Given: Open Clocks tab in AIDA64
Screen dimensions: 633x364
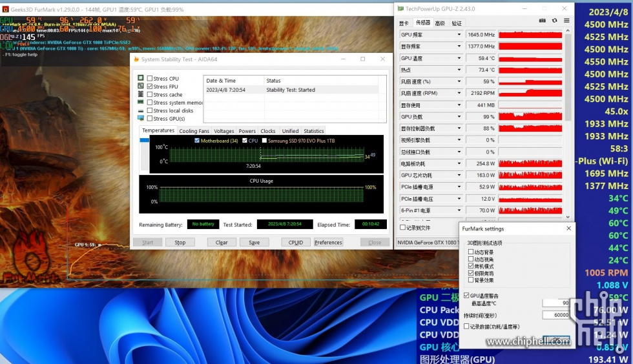Looking at the screenshot, I should point(268,131).
